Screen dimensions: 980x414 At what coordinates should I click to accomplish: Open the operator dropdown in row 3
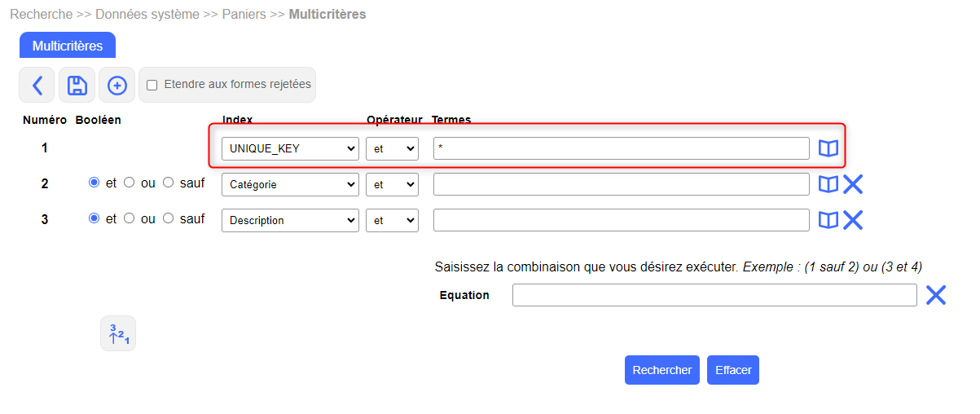392,220
